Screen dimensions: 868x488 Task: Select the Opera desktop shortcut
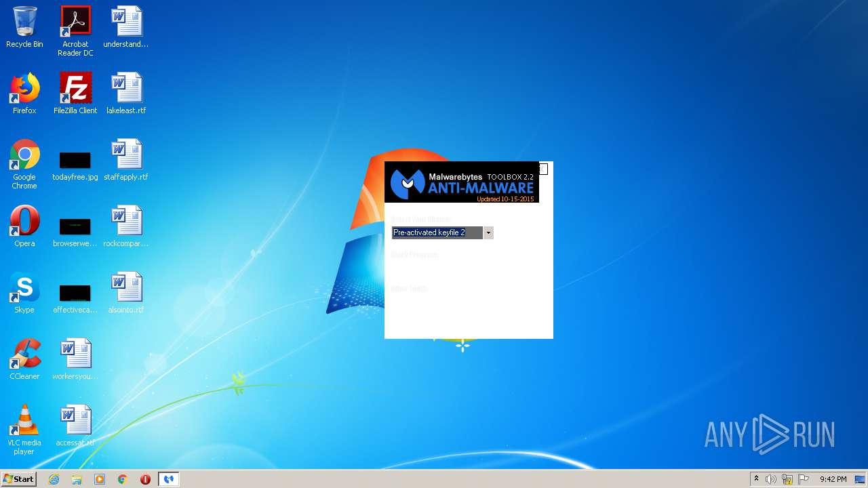[24, 226]
